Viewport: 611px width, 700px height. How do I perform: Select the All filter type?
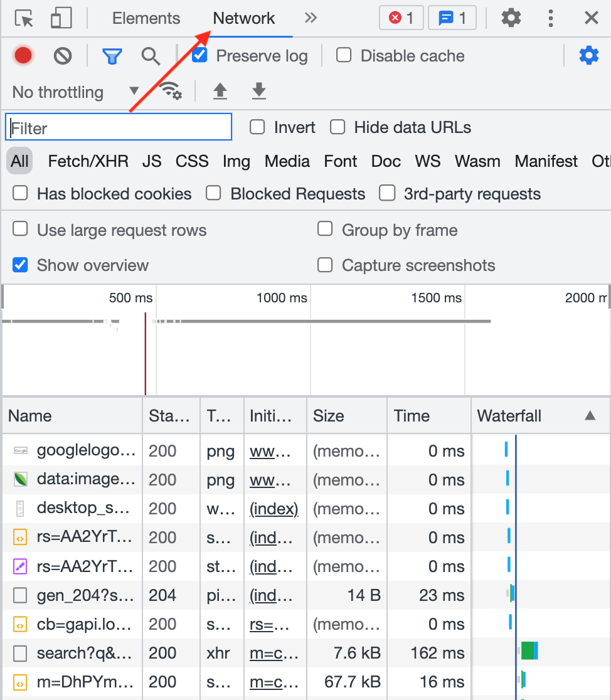tap(19, 161)
